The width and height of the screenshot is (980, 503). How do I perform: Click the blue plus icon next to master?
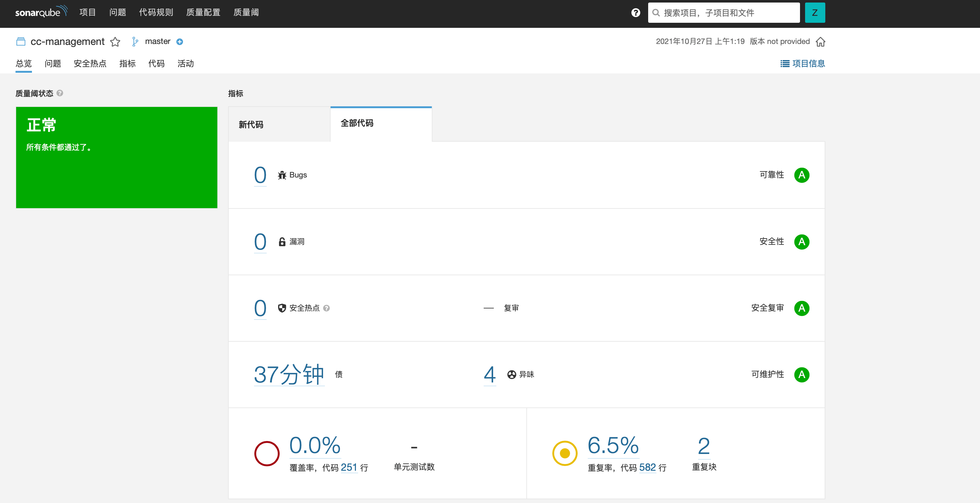(x=180, y=42)
